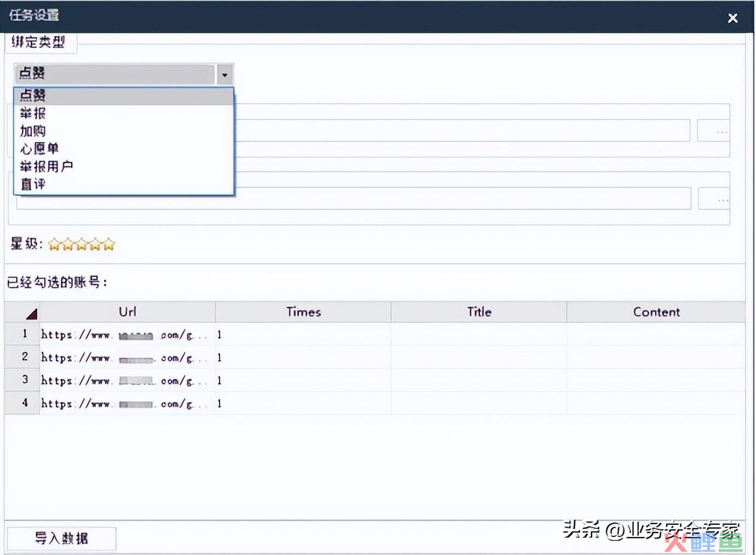
Task: Select 心愿单 in the dropdown list
Action: tap(124, 148)
